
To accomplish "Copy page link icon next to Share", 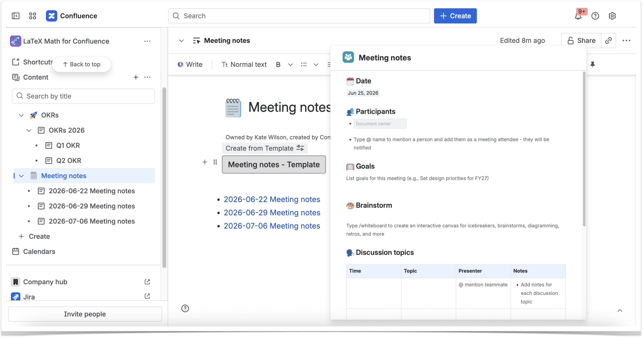I will (608, 41).
